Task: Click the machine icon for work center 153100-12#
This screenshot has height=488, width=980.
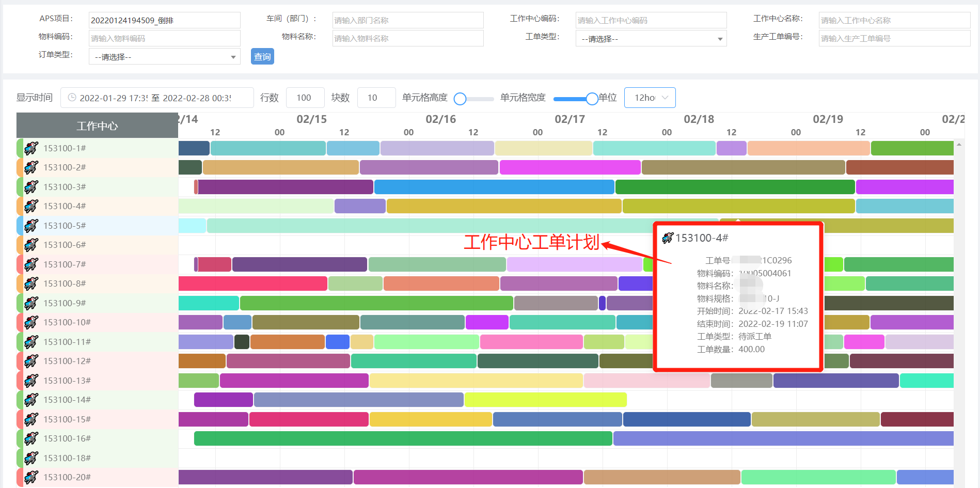Action: point(31,361)
